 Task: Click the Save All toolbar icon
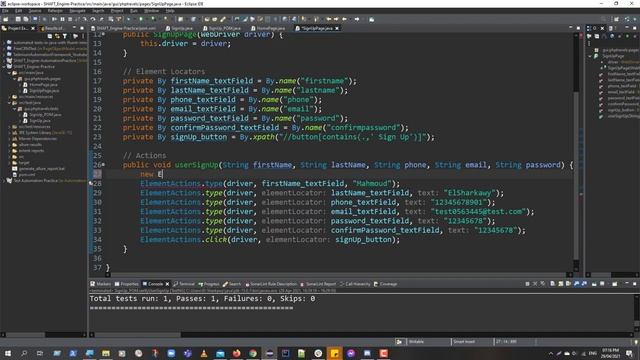pyautogui.click(x=26, y=19)
